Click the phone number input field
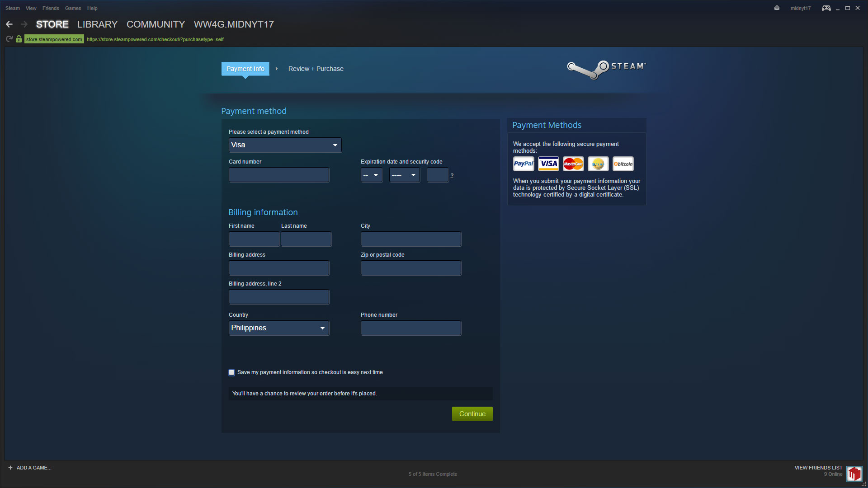Screen dimensions: 868x488 411,328
